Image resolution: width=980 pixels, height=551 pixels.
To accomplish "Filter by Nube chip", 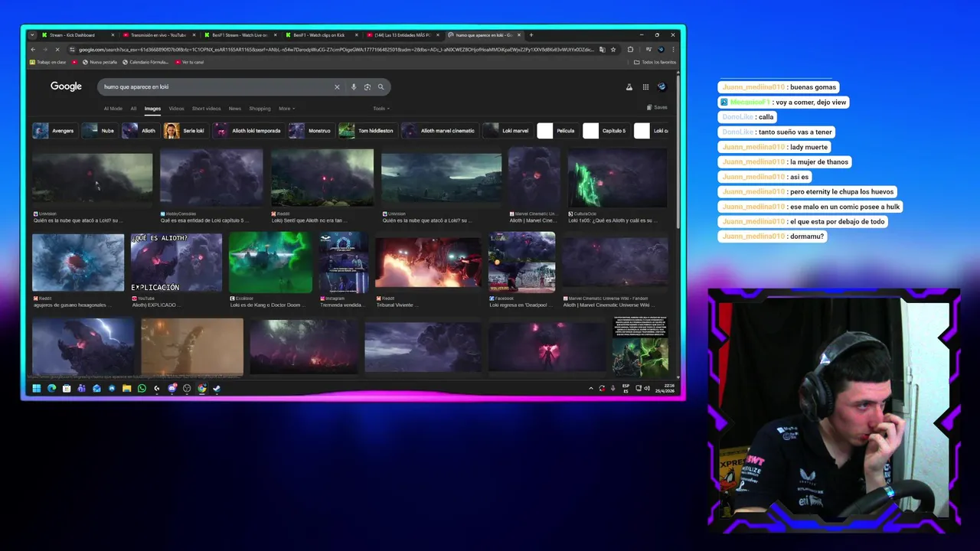I will click(x=99, y=131).
